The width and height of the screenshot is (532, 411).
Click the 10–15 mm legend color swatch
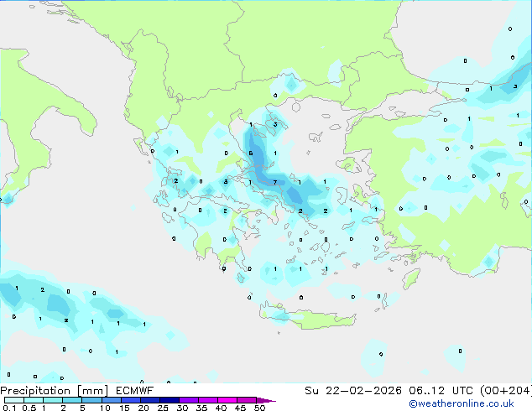tap(111, 400)
